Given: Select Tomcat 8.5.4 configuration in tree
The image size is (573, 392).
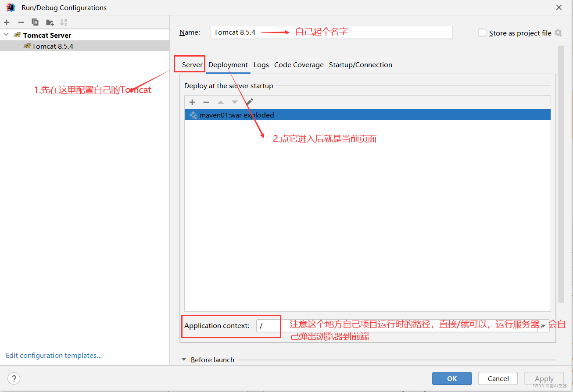Looking at the screenshot, I should pyautogui.click(x=85, y=46).
